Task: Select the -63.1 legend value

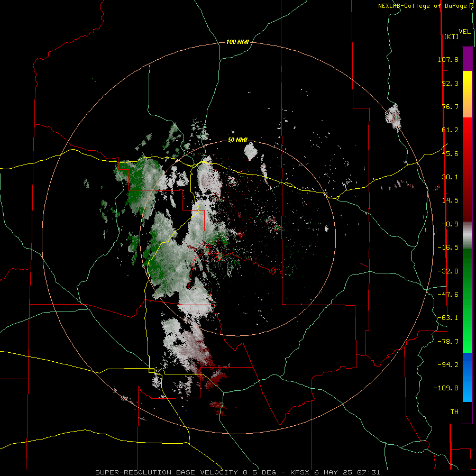Action: tap(448, 318)
